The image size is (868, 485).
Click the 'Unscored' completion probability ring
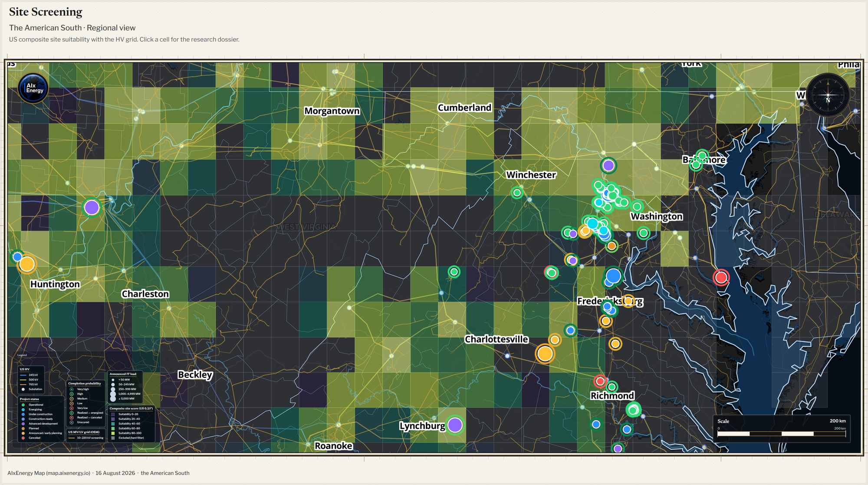pos(72,423)
